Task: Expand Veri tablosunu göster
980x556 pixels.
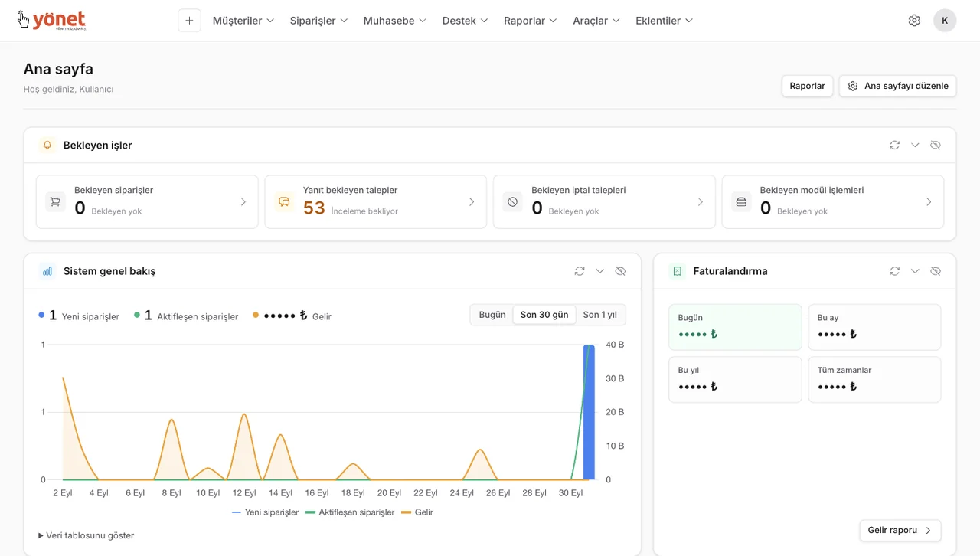Action: click(x=87, y=535)
